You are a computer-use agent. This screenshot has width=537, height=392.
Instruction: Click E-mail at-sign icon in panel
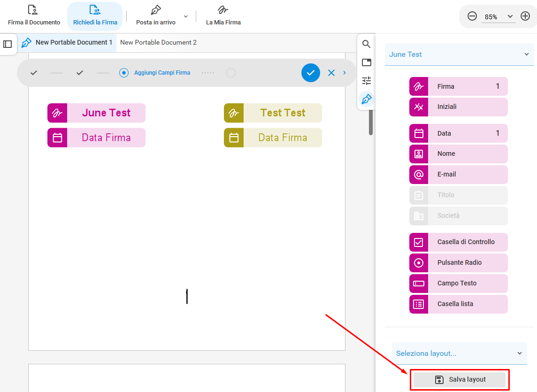pyautogui.click(x=419, y=174)
